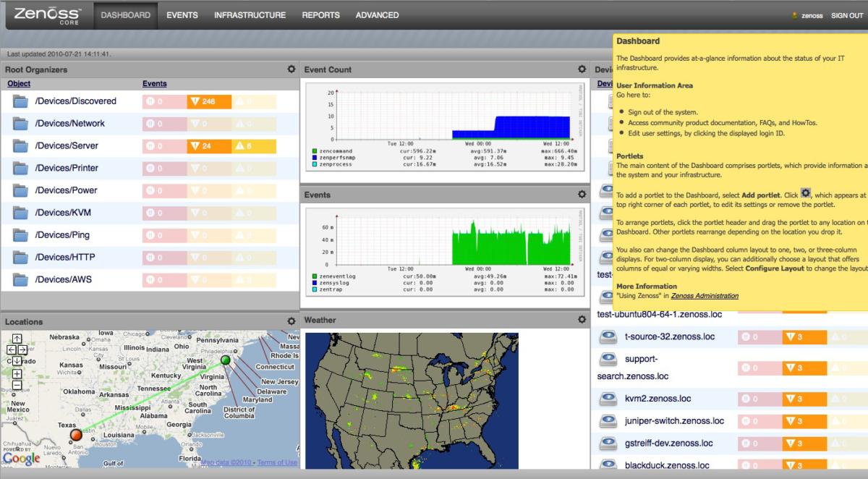Zoom in the Locations map
Screen dimensions: 868x479
[17, 375]
